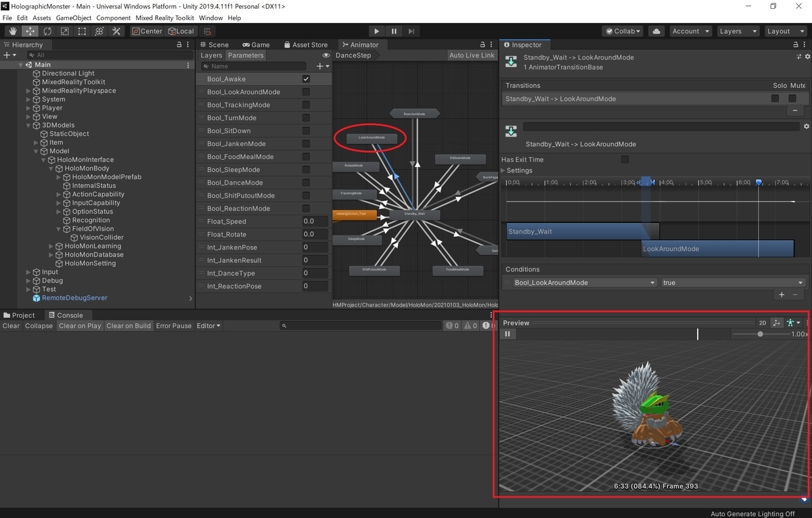Open the GameObject menu

pyautogui.click(x=73, y=18)
